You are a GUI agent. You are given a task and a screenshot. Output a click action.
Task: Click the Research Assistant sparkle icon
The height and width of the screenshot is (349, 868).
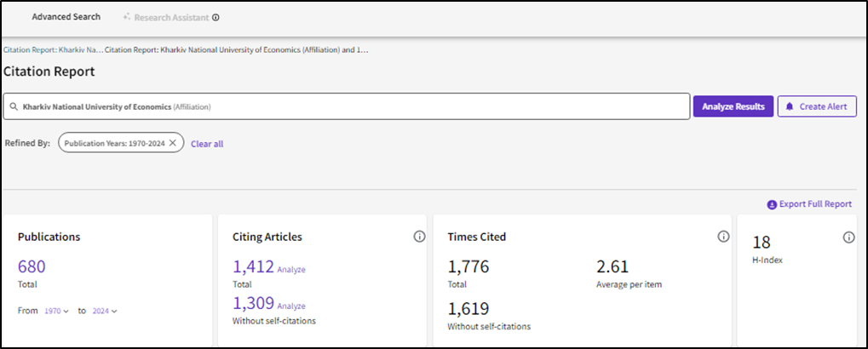127,17
